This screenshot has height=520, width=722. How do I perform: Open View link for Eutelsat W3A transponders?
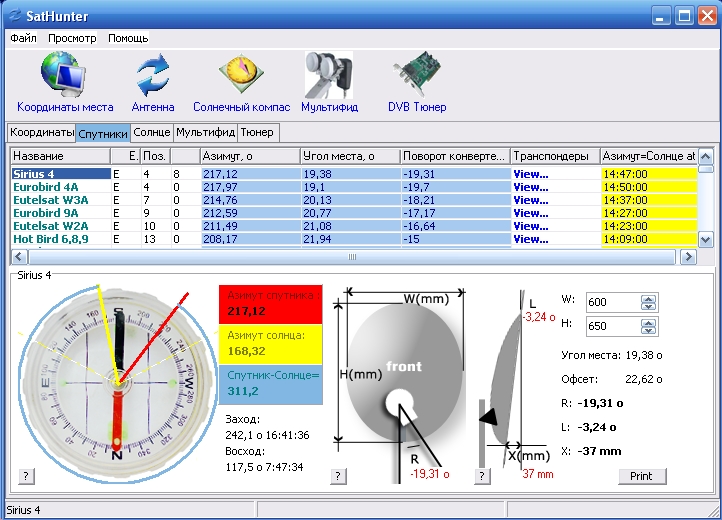click(531, 200)
